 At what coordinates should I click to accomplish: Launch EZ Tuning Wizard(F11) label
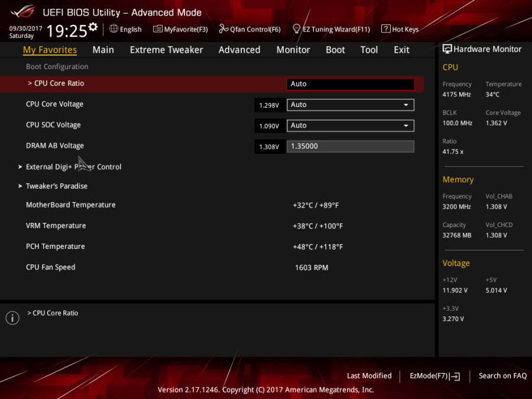point(336,29)
